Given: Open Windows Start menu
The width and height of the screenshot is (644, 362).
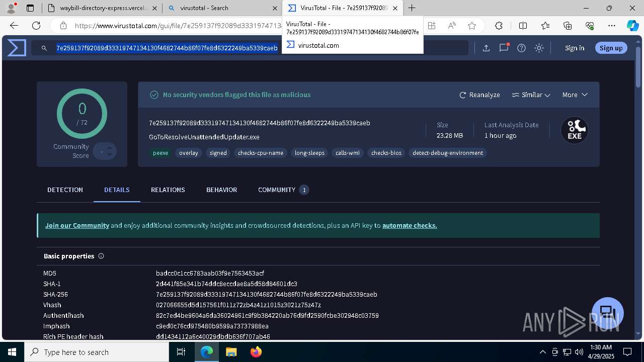Looking at the screenshot, I should click(x=12, y=352).
